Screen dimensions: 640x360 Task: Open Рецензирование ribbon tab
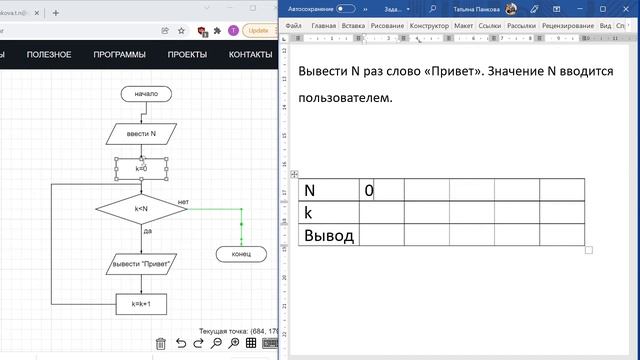click(x=568, y=26)
